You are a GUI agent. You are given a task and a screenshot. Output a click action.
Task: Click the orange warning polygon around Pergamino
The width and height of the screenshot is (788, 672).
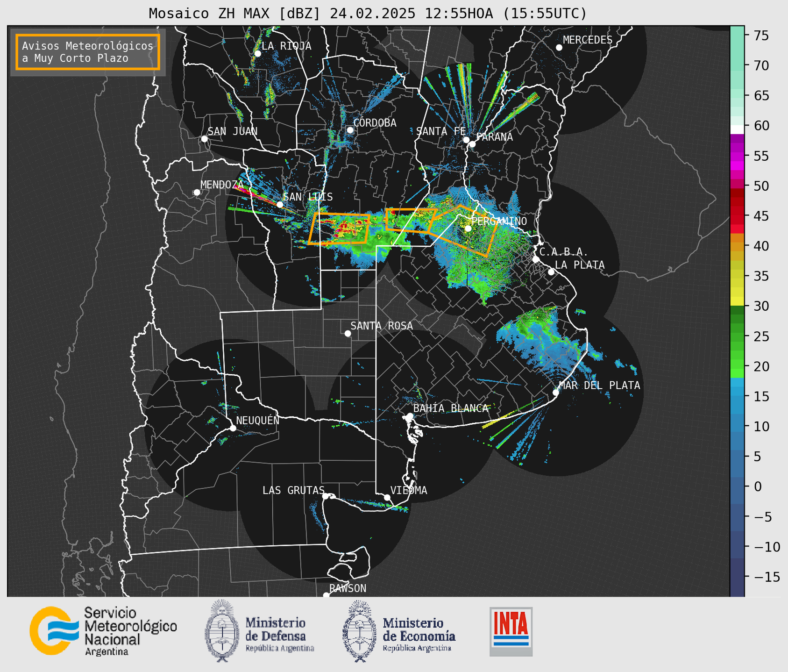[x=462, y=230]
